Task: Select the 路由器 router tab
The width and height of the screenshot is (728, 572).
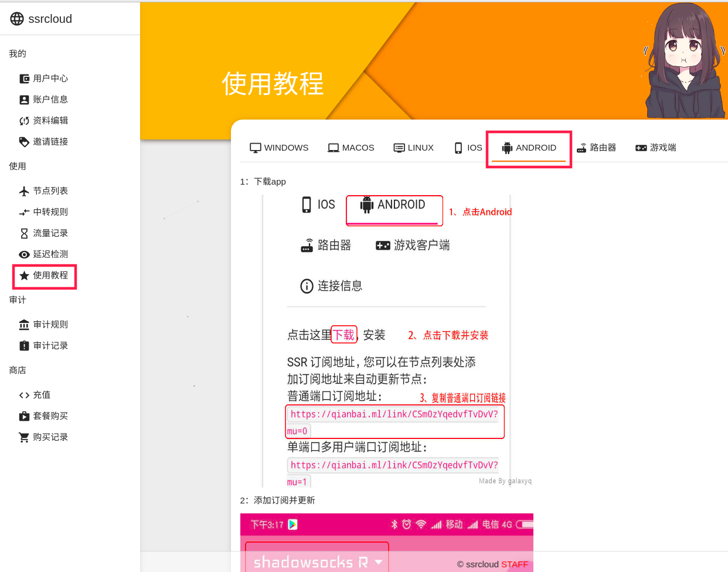Action: coord(596,148)
